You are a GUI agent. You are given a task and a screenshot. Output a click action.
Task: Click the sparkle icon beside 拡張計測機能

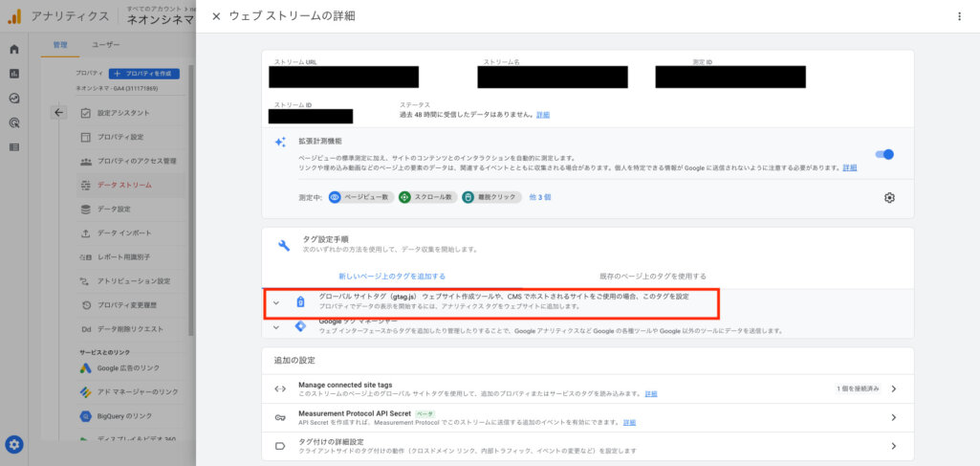281,142
